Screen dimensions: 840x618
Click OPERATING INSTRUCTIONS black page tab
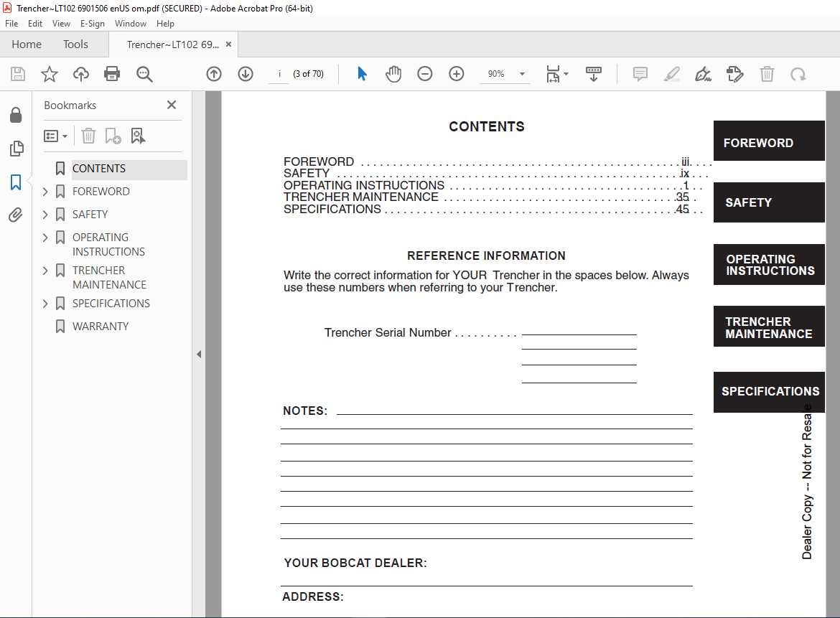[x=769, y=265]
